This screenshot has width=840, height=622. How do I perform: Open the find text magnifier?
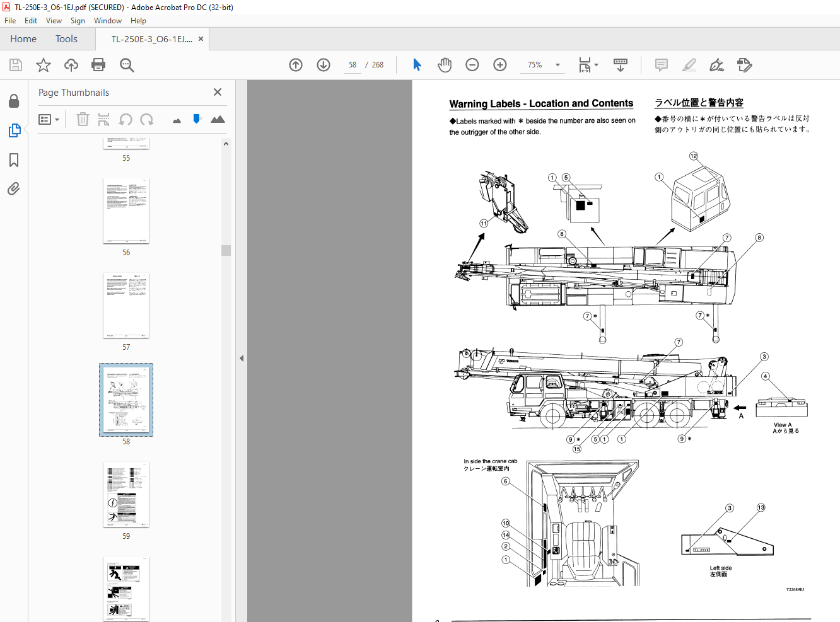click(127, 65)
